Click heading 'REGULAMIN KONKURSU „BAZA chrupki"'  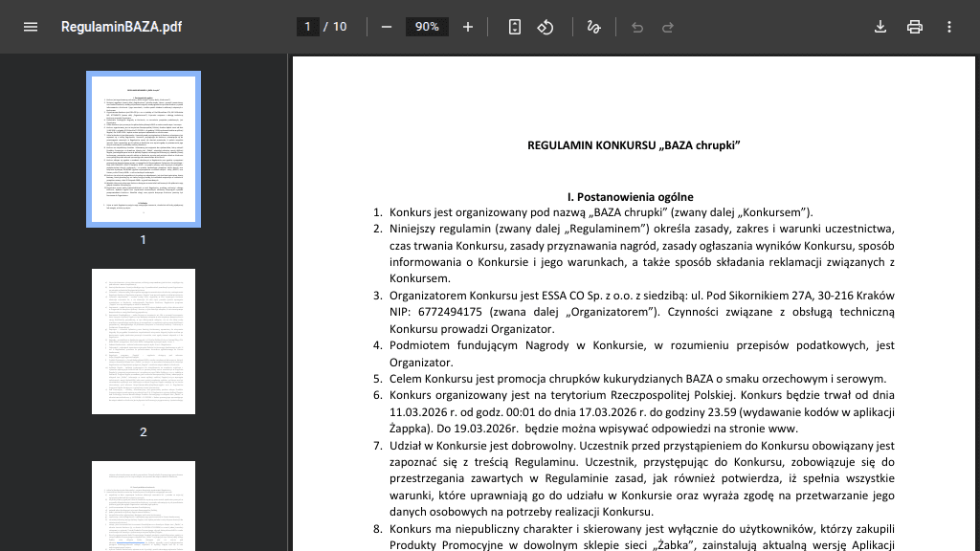click(x=634, y=145)
